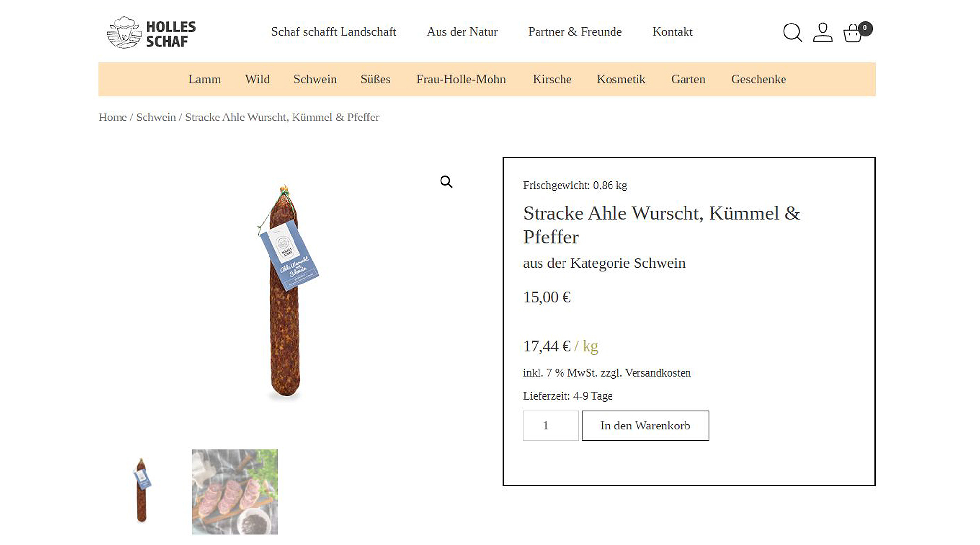Open Versandkosten shipping costs link

coord(658,373)
